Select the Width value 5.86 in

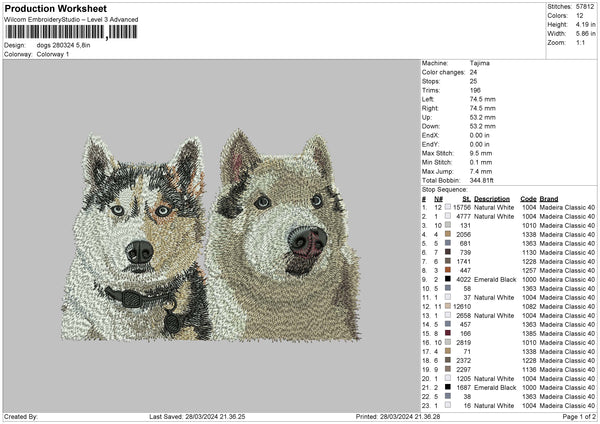click(x=585, y=34)
